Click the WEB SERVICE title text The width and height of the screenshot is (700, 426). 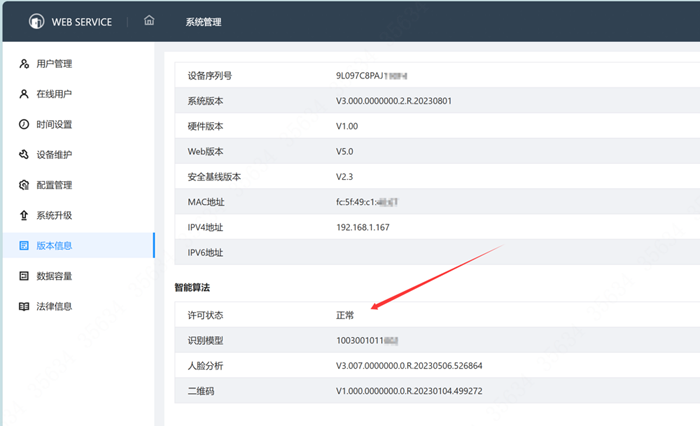coord(82,22)
